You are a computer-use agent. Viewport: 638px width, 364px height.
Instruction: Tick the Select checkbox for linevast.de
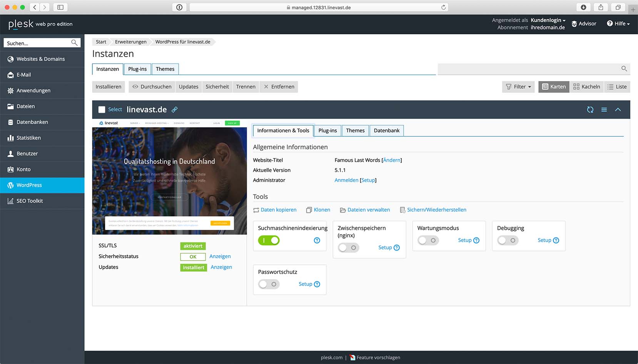[x=102, y=110]
